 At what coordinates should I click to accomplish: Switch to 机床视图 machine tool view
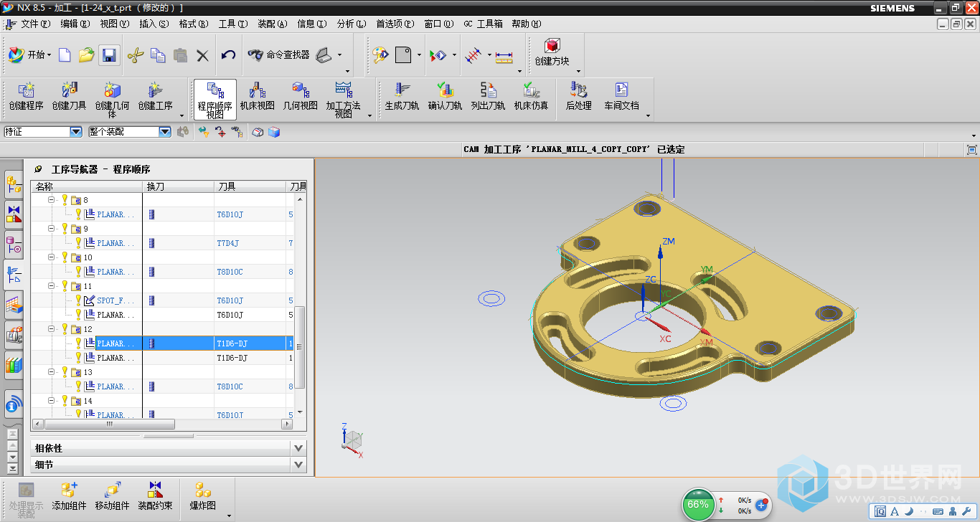pos(258,96)
